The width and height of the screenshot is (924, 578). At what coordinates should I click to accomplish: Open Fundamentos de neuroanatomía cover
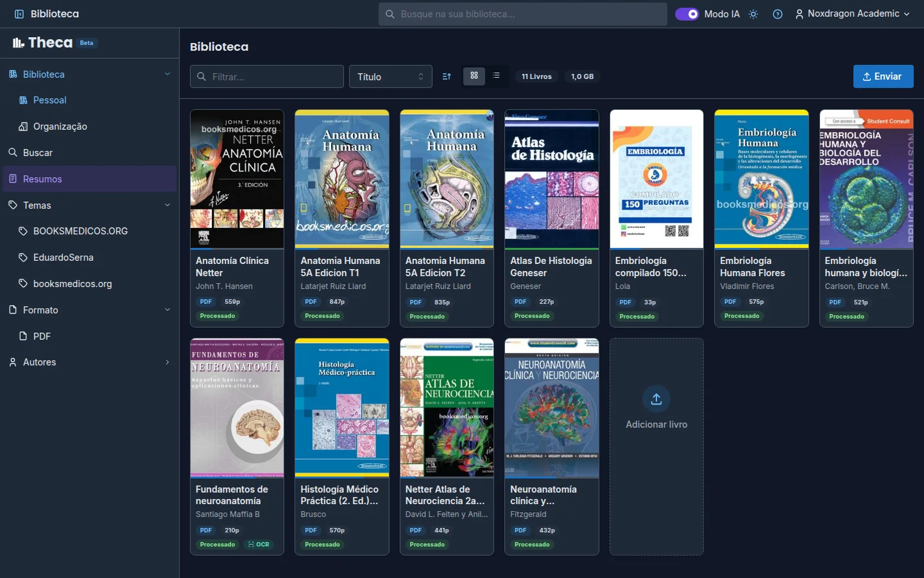237,408
